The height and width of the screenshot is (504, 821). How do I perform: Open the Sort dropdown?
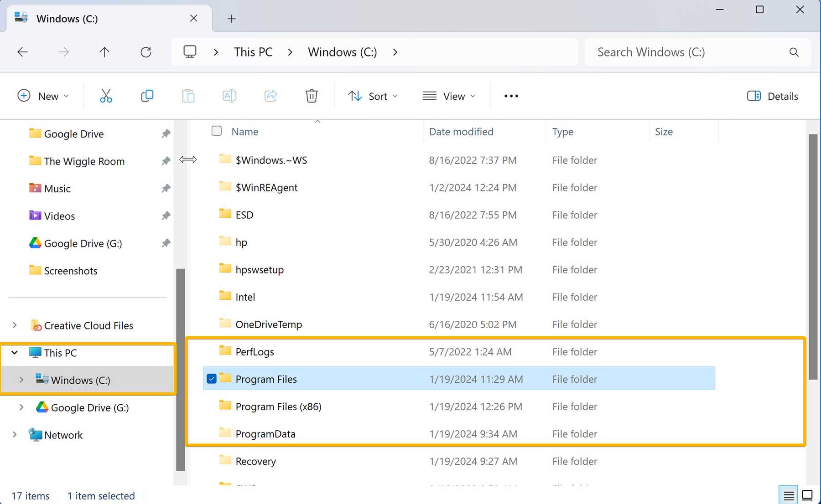pos(374,96)
